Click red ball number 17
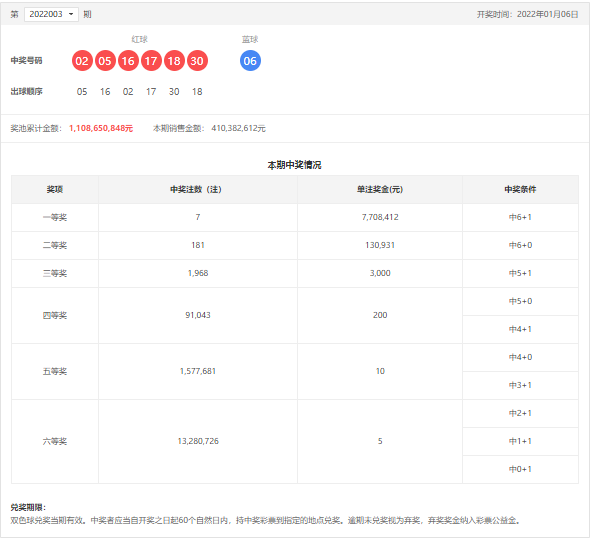This screenshot has height=543, width=597. click(x=151, y=61)
